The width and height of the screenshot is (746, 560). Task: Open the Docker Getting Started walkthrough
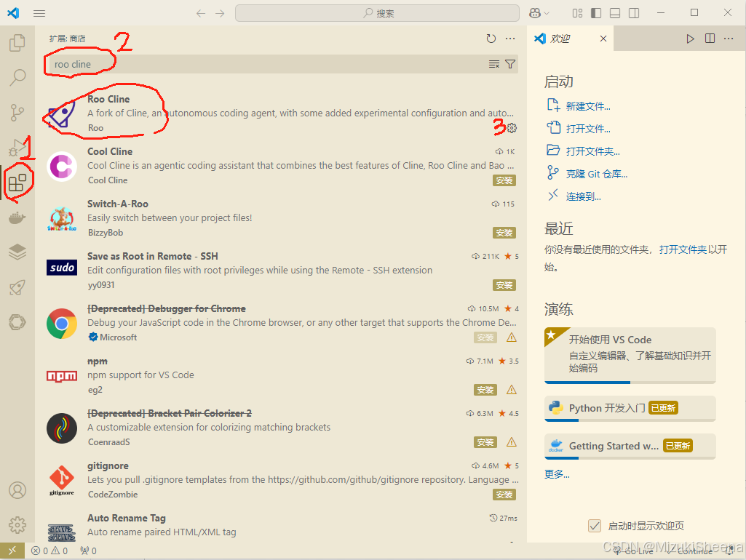[630, 446]
